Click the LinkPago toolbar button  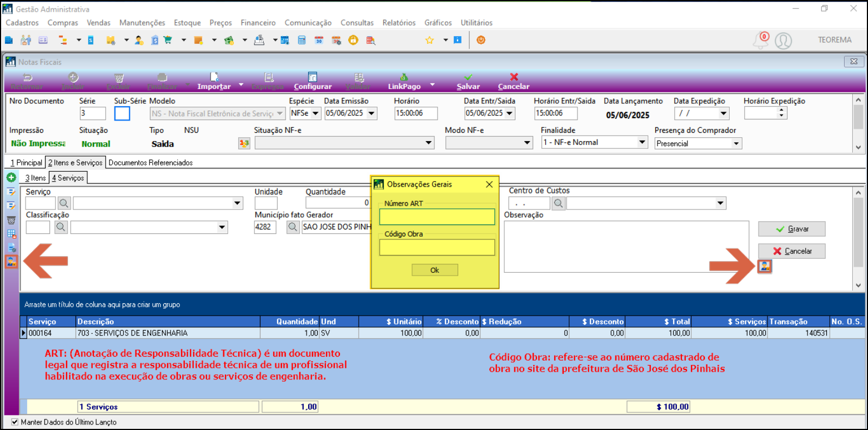404,81
